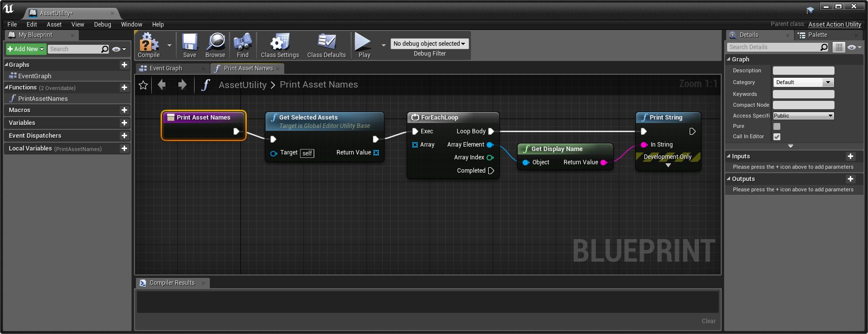Enable the Pure checkbox

[x=777, y=126]
